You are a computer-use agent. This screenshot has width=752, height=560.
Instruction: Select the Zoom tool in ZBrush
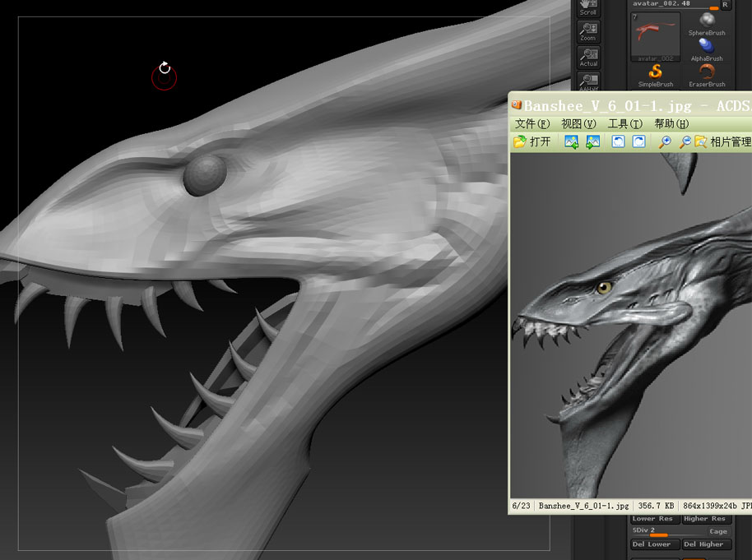[588, 31]
